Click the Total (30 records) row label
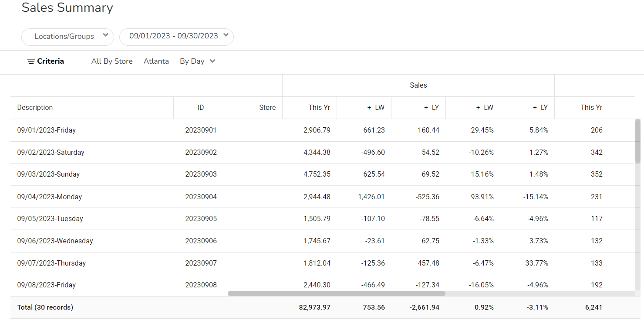 click(45, 307)
